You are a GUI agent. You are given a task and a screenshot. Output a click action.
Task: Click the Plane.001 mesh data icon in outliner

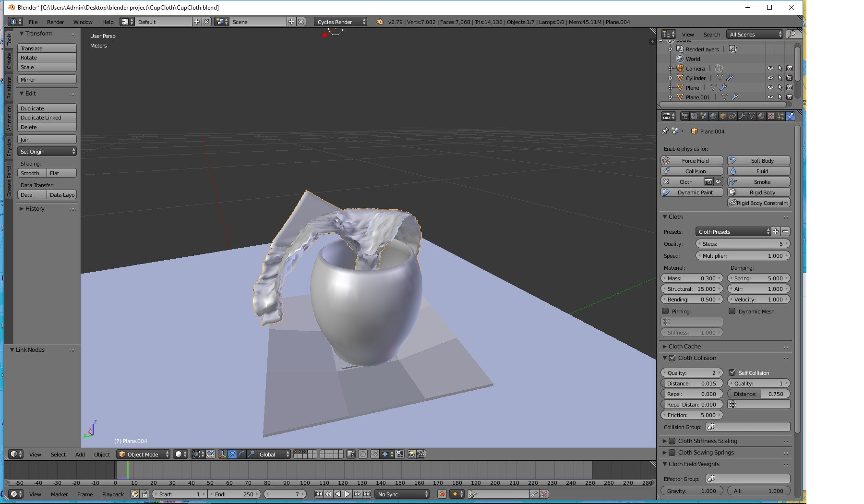(x=725, y=97)
